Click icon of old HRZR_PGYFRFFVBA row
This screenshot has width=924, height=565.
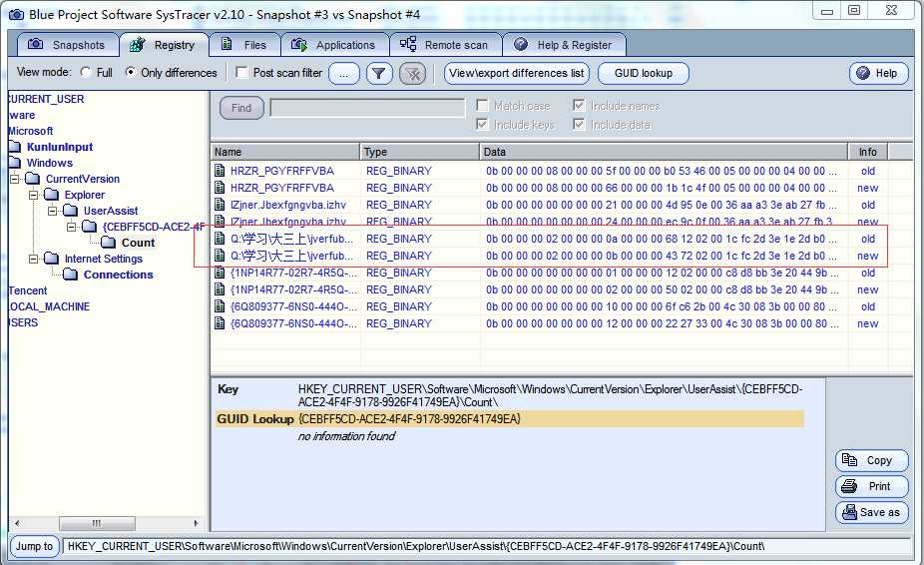220,171
